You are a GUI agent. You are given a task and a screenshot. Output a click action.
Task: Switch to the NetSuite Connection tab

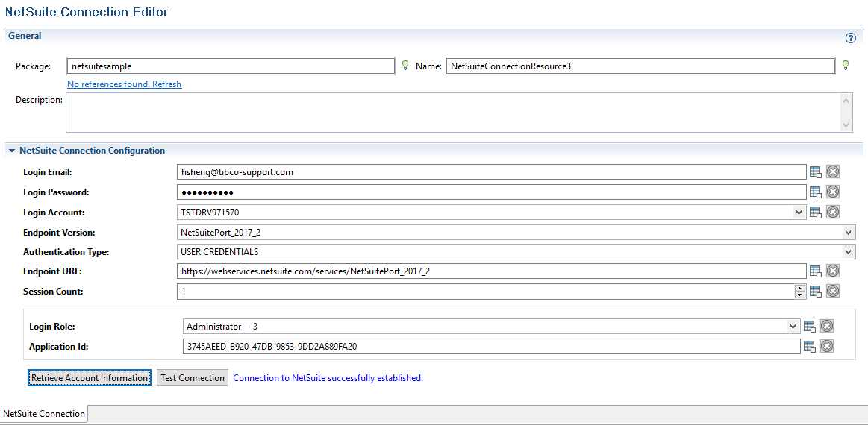44,414
